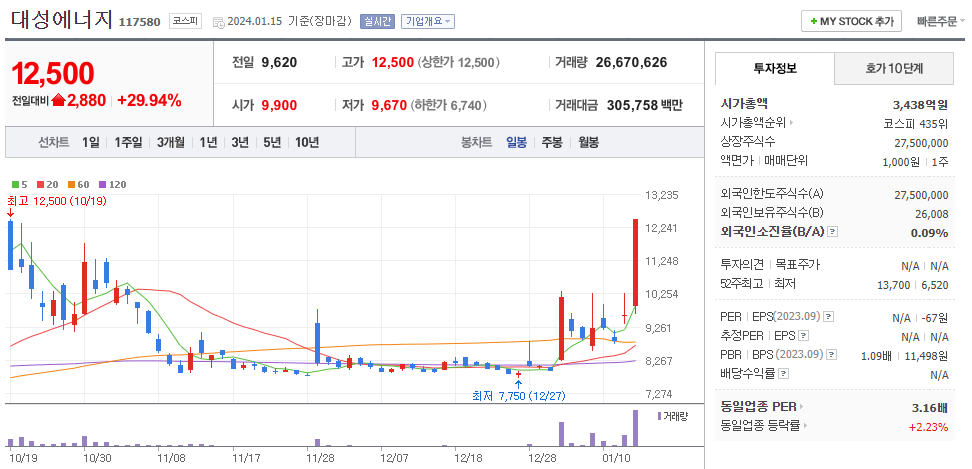Select the 3년 line chart period
This screenshot has width=972, height=469.
pyautogui.click(x=240, y=142)
